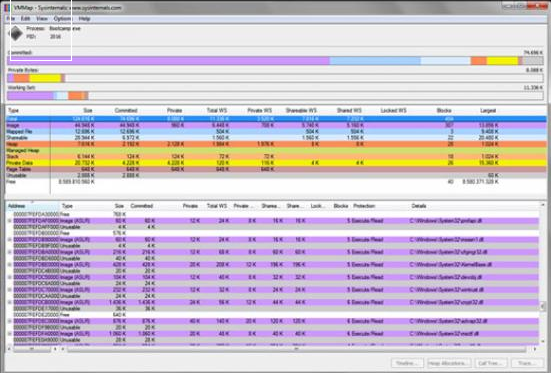Open the View menu
551x373 pixels.
42,19
